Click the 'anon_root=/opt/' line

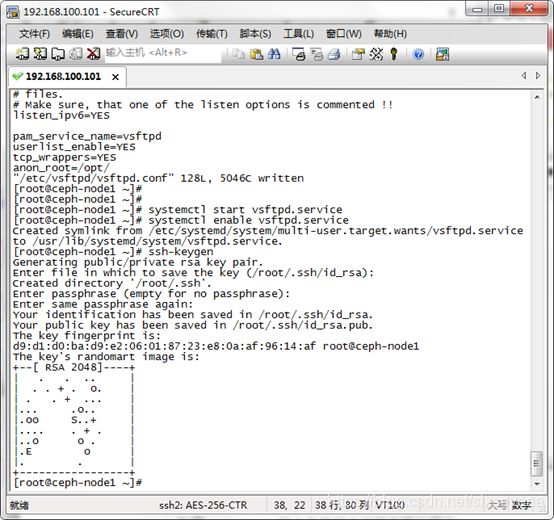(61, 168)
